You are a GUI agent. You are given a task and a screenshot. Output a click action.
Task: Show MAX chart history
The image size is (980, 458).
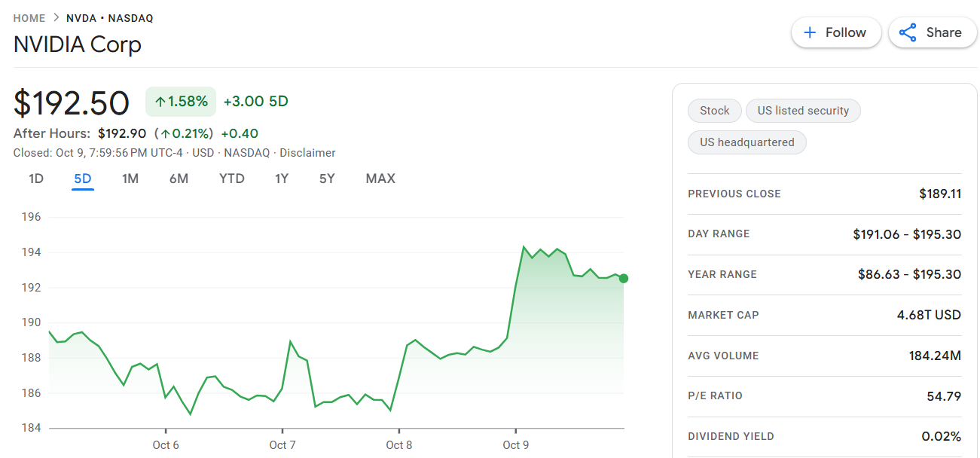pos(380,179)
